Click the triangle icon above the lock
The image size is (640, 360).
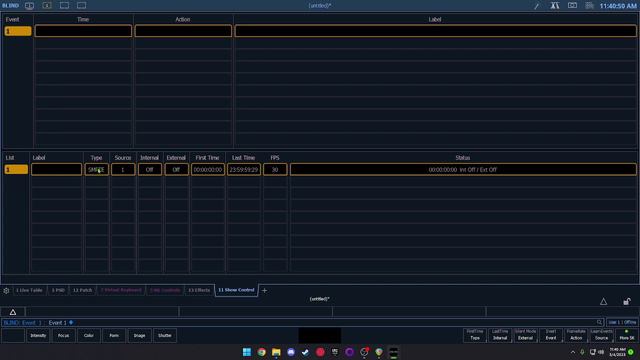coord(603,302)
